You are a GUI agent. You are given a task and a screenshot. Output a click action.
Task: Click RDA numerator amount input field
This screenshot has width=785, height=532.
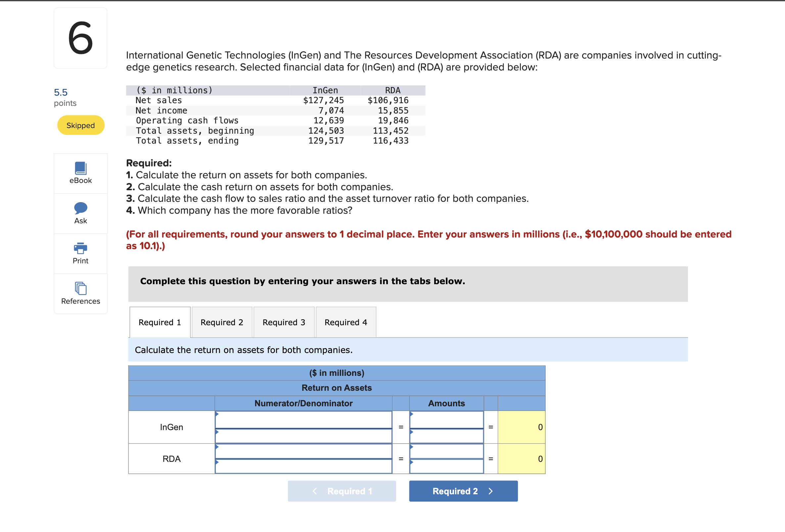tap(446, 451)
